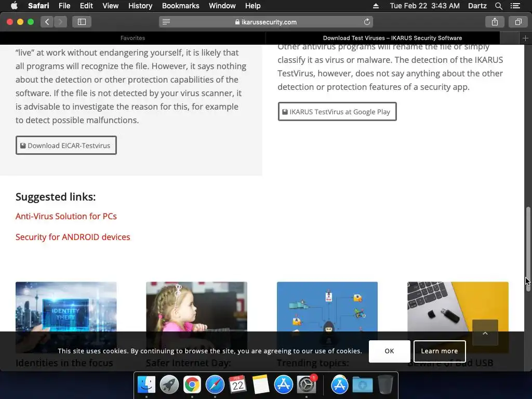Open the History menu
The width and height of the screenshot is (532, 399).
140,6
